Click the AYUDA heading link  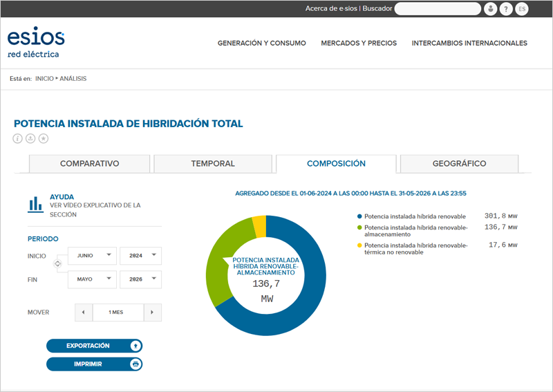pos(62,197)
